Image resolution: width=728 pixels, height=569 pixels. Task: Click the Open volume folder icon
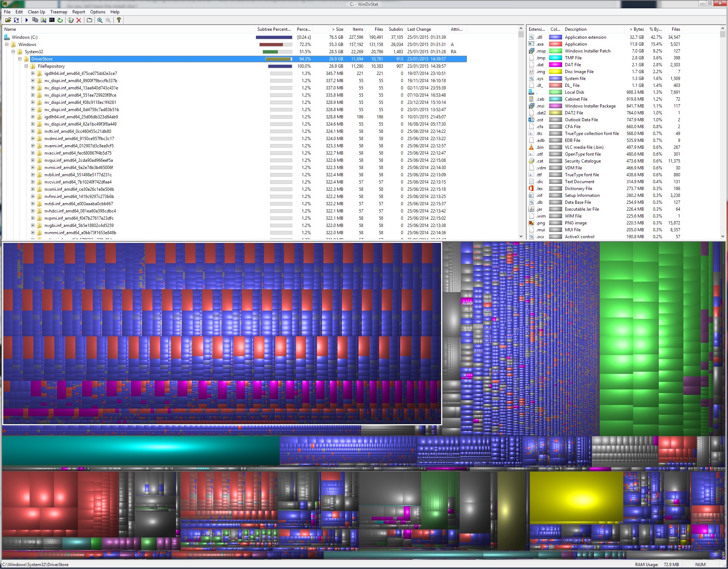8,20
